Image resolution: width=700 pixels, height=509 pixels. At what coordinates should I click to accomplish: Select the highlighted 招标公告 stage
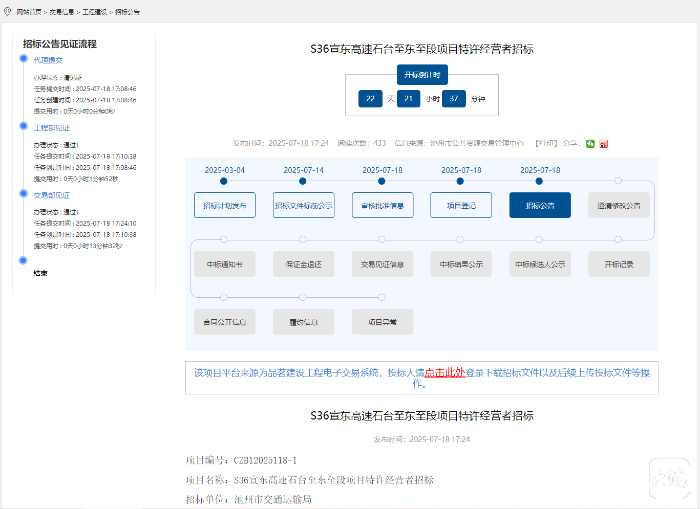click(x=540, y=206)
